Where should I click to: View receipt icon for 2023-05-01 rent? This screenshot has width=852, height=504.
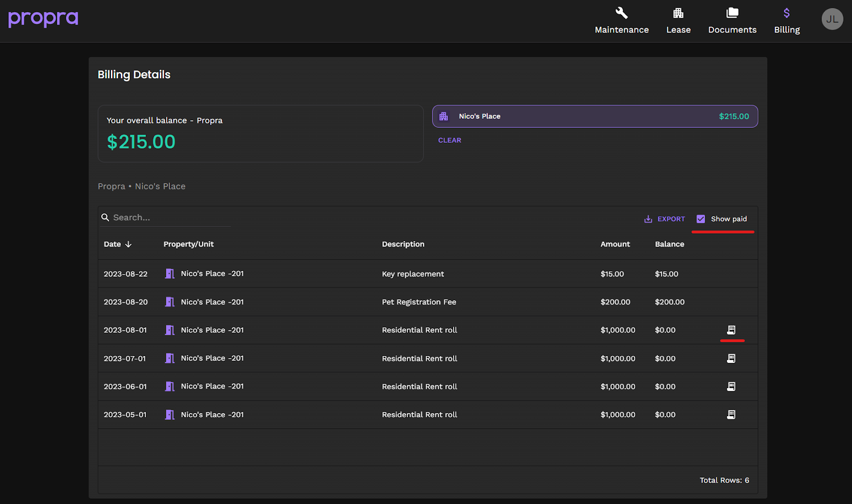731,415
